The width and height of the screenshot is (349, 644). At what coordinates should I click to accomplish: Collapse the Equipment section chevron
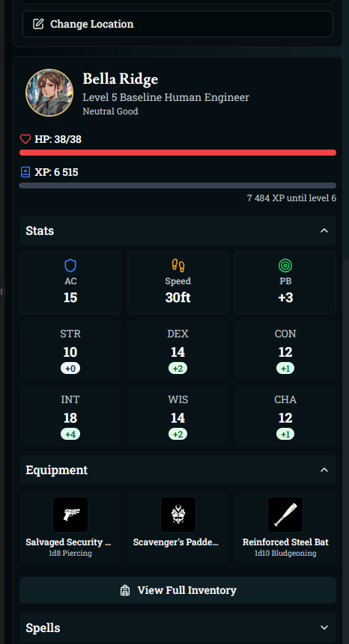click(x=324, y=470)
